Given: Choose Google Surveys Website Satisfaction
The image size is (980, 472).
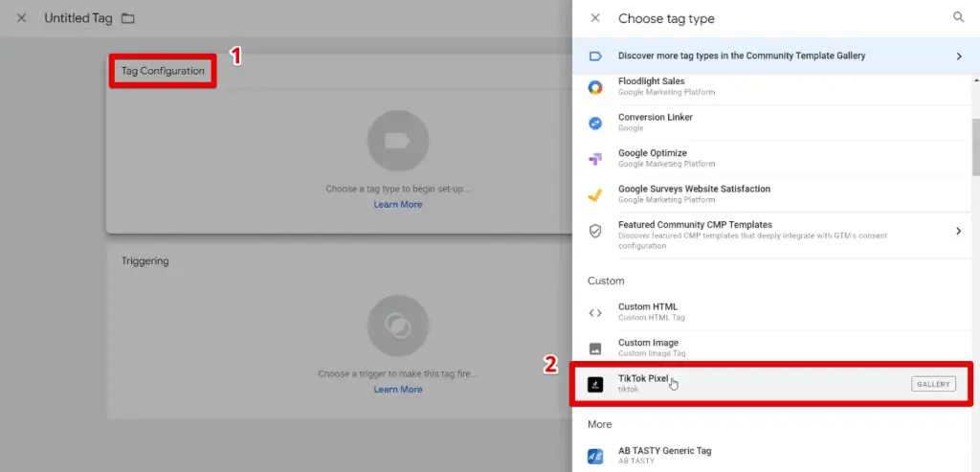Looking at the screenshot, I should tap(772, 193).
